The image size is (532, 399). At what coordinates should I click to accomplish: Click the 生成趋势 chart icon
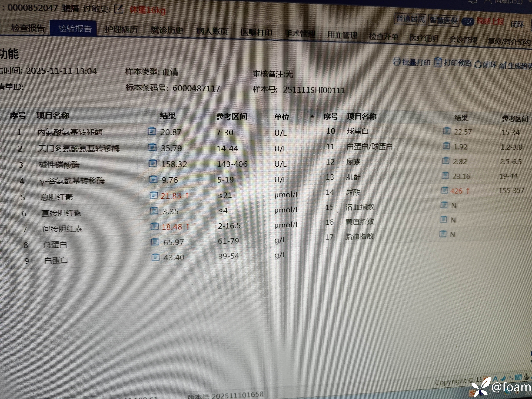pos(503,65)
